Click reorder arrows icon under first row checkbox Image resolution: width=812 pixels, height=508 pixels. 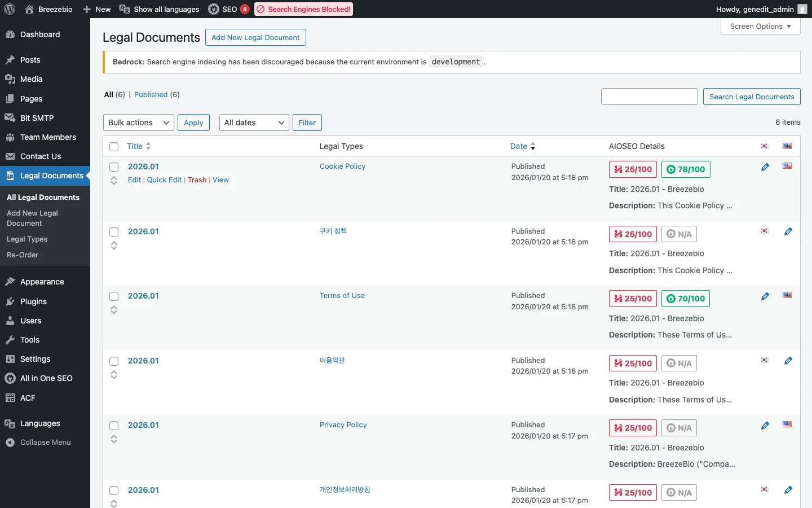click(114, 181)
